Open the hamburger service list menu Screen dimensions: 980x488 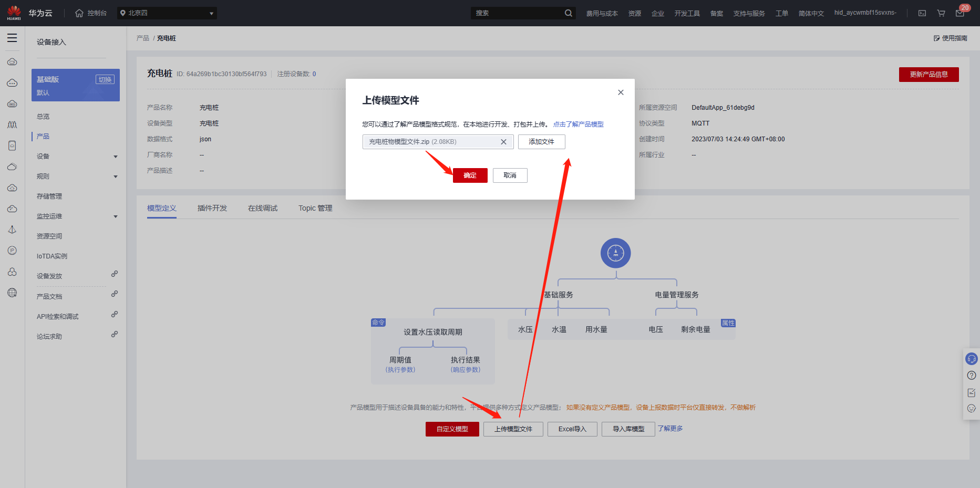(12, 38)
